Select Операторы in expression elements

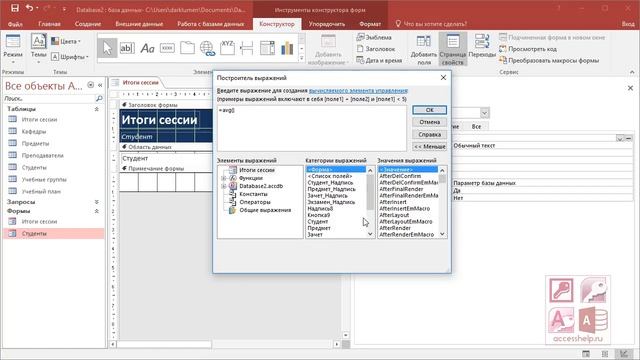click(x=255, y=202)
